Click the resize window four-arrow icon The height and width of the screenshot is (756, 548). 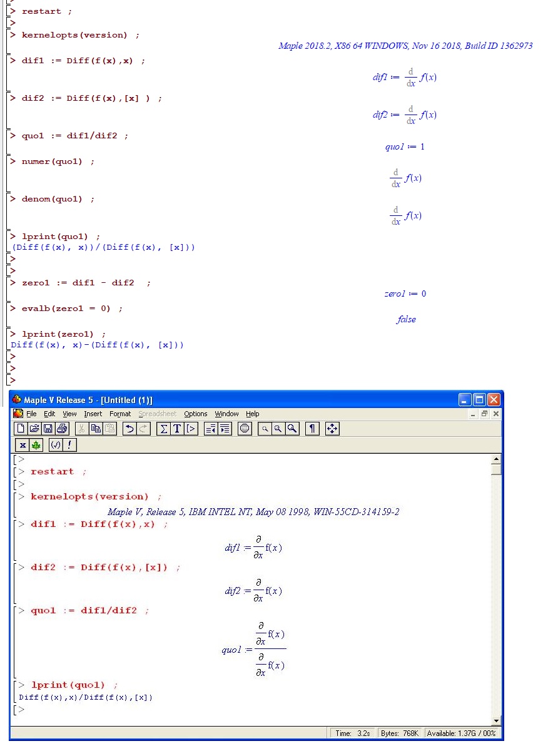tap(332, 429)
